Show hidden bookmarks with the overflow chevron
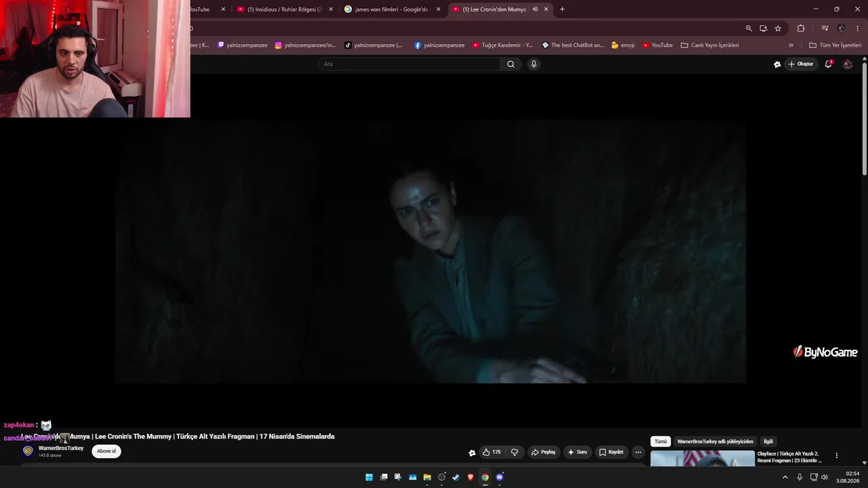The image size is (868, 488). click(791, 45)
